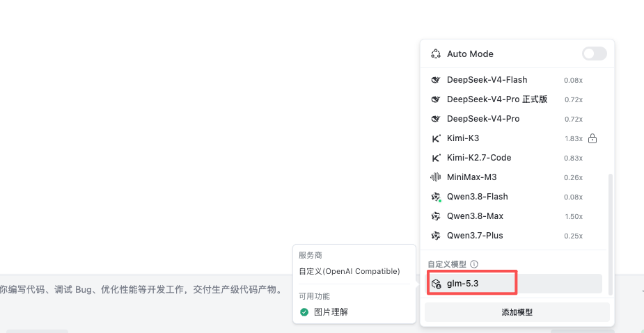
Task: Toggle the Auto Mode switch
Action: (x=594, y=54)
